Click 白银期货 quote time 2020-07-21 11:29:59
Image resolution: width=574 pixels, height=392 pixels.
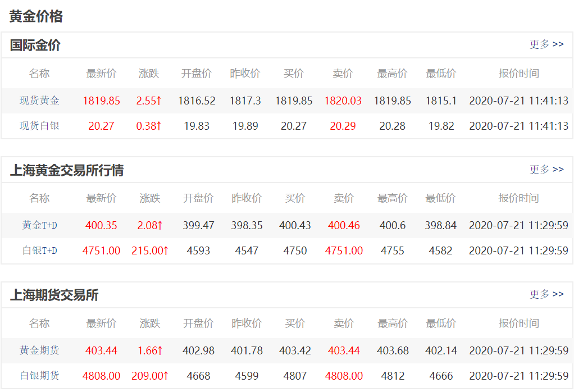[x=519, y=376]
